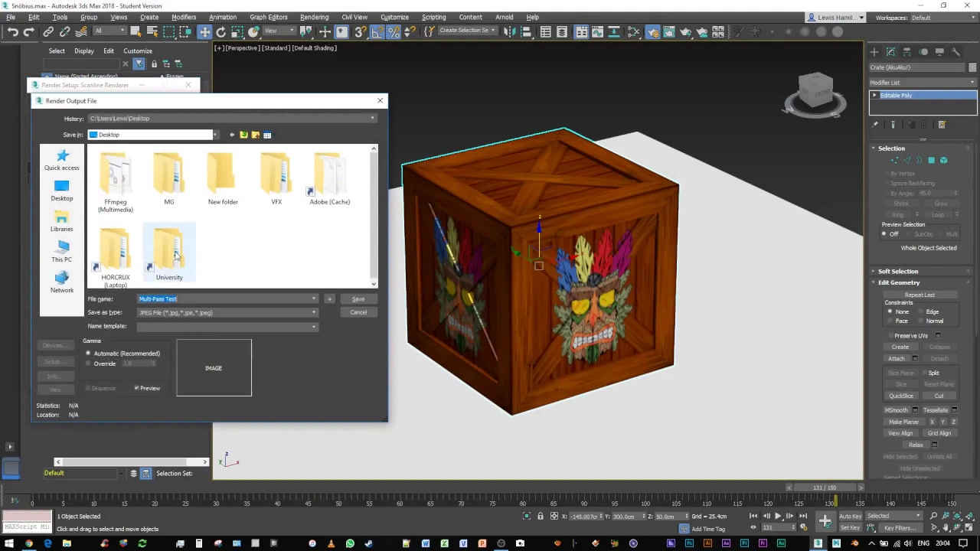This screenshot has width=980, height=551.
Task: Select Face constraint radio button
Action: point(890,321)
